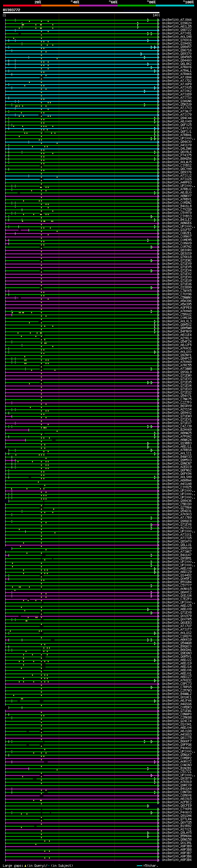This screenshot has width=197, height=868.
Task: Click the 140 query length marker
Action: point(155,15)
